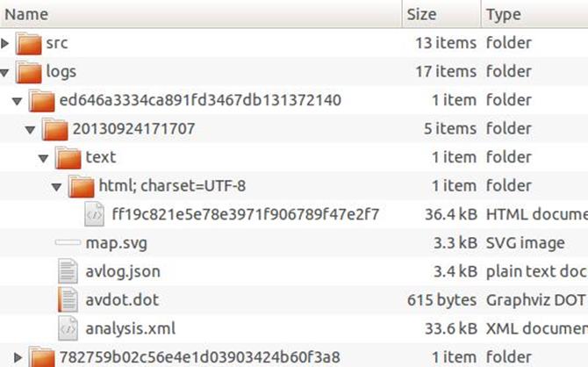
Task: Expand the 782759b02c56e4e1d03903424b60f3a8 folder
Action: pos(18,356)
